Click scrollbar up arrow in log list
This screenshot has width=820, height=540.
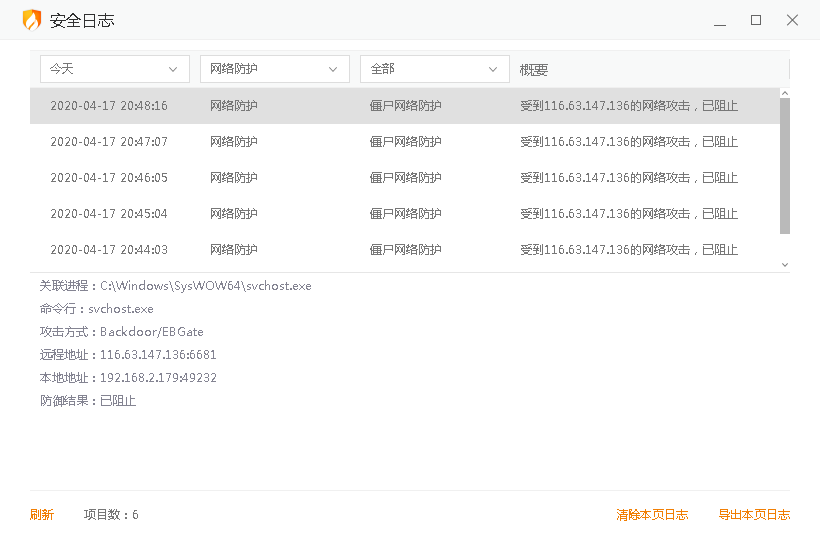click(784, 93)
